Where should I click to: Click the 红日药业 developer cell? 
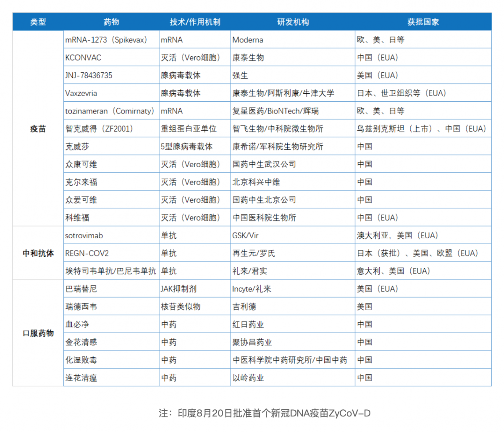coord(293,324)
